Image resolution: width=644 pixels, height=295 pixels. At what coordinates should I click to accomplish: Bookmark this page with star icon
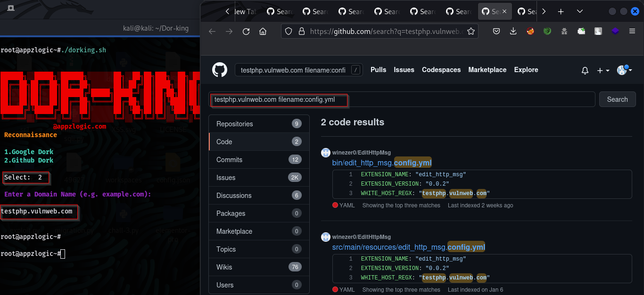[471, 32]
